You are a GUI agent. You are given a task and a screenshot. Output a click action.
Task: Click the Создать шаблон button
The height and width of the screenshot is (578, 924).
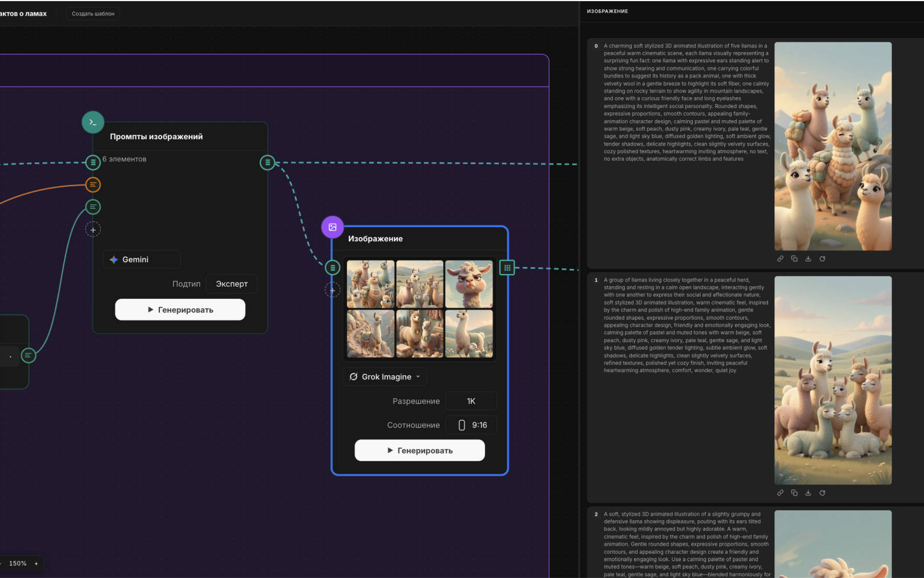93,13
